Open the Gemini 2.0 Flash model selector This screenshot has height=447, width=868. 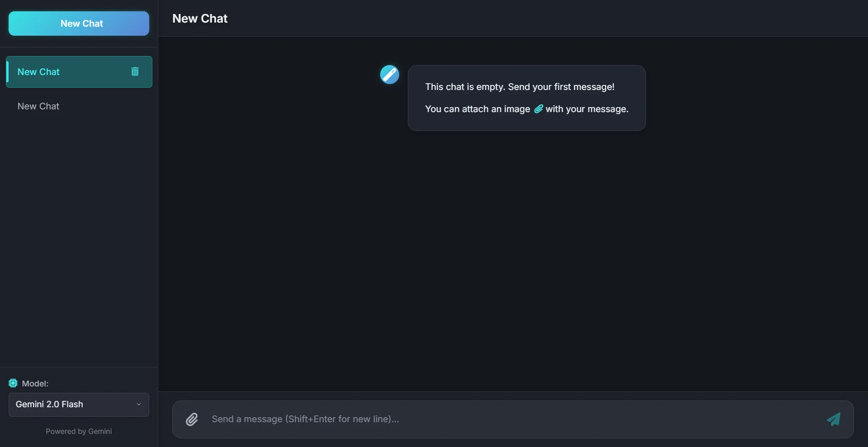click(x=72, y=405)
